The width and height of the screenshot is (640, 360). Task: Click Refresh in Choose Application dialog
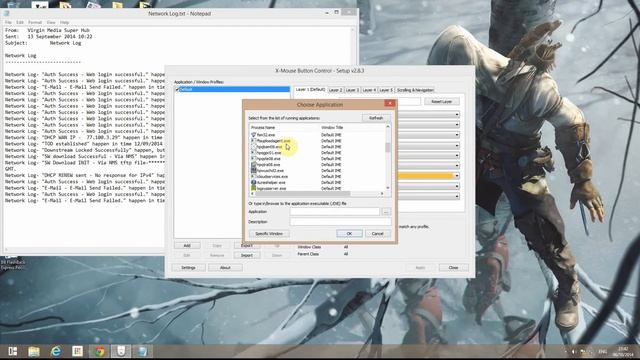coord(376,118)
